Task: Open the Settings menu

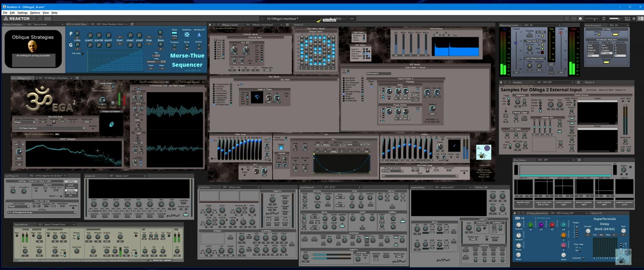Action: pyautogui.click(x=23, y=13)
